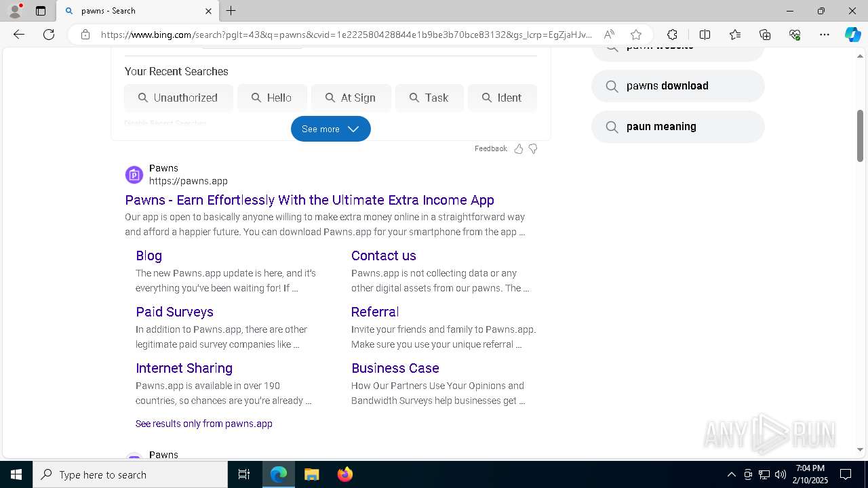868x488 pixels.
Task: Open the Referral sitelink
Action: coord(375,312)
